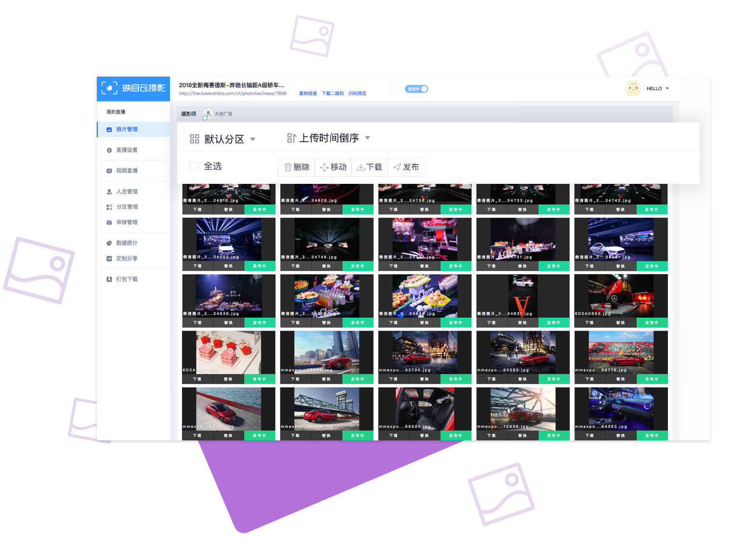The height and width of the screenshot is (541, 756).
Task: Expand the 上传时间倒序 sort dropdown arrow
Action: coord(368,138)
